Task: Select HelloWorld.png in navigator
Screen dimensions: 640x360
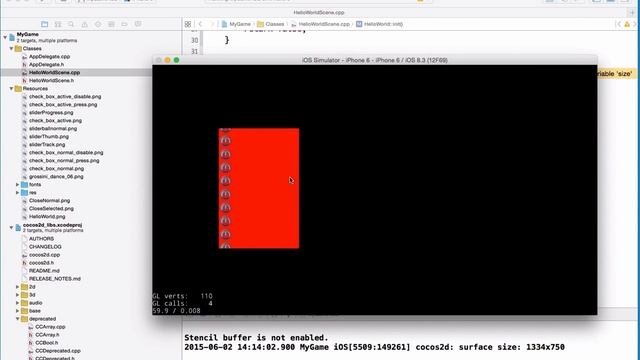Action: (47, 217)
